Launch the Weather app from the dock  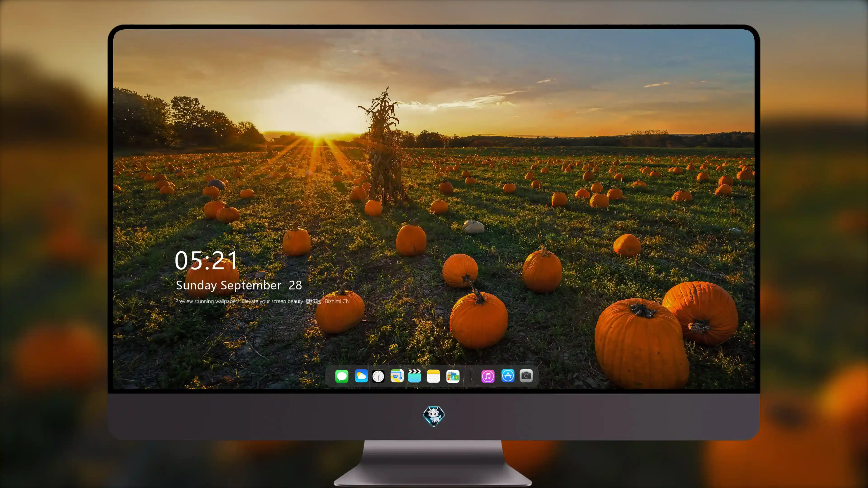pos(361,376)
